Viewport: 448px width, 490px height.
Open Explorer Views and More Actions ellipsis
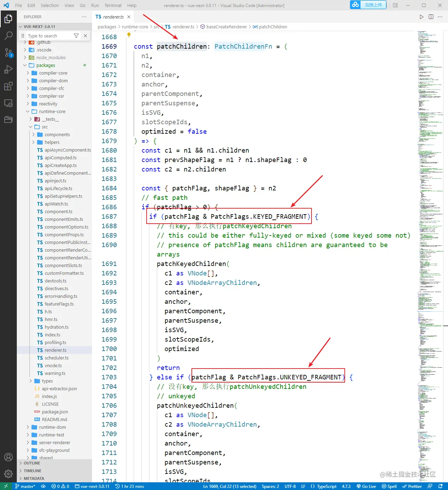click(84, 17)
